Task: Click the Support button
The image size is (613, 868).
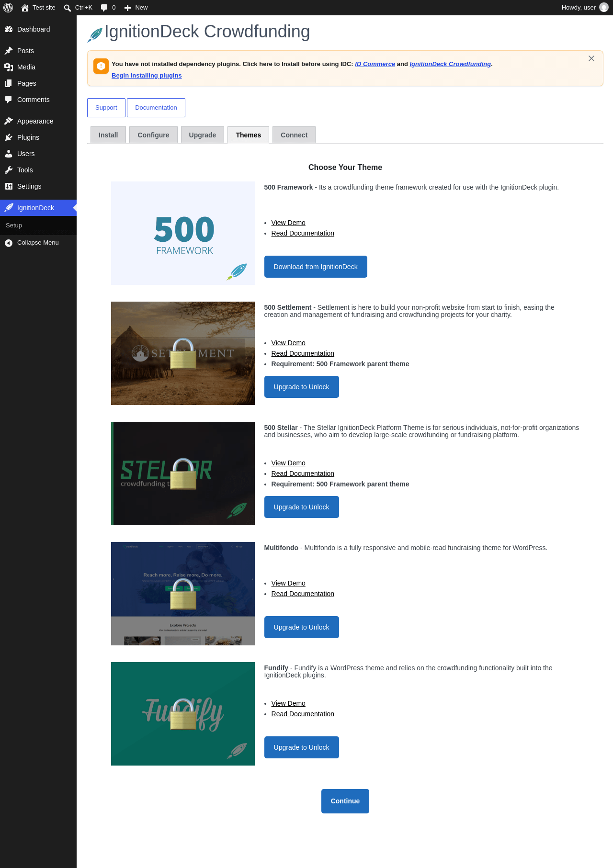Action: [106, 108]
